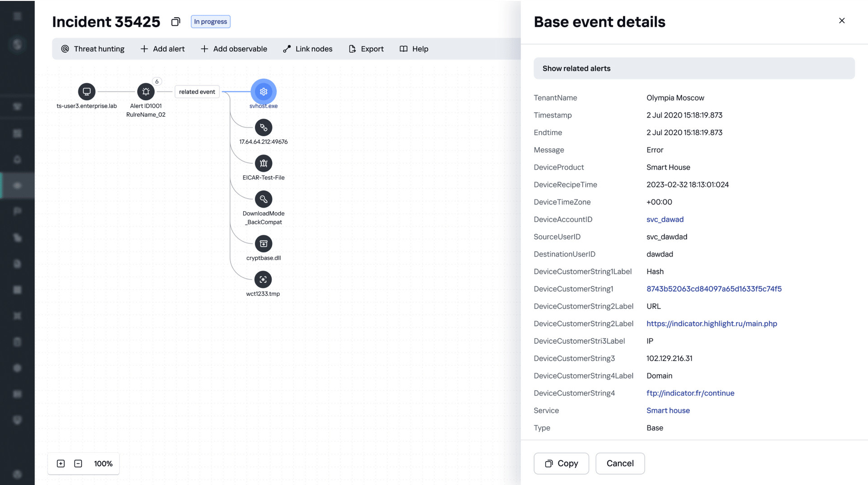Click the cryptbase.dll node icon

click(x=264, y=244)
